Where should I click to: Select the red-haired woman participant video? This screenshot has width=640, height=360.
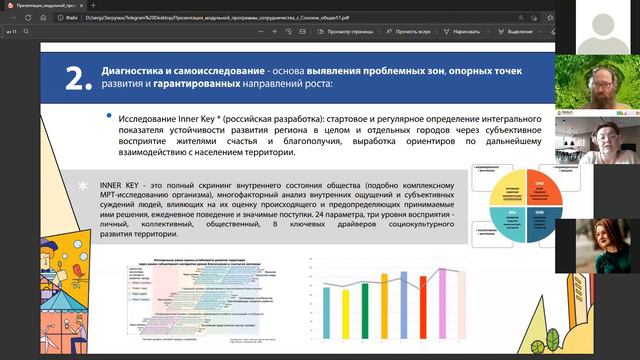coord(598,246)
